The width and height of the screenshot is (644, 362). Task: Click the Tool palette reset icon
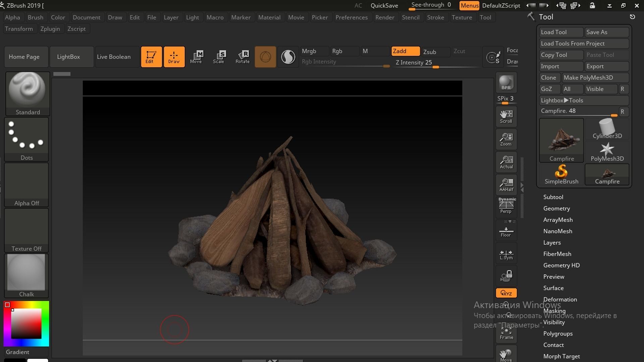[632, 17]
